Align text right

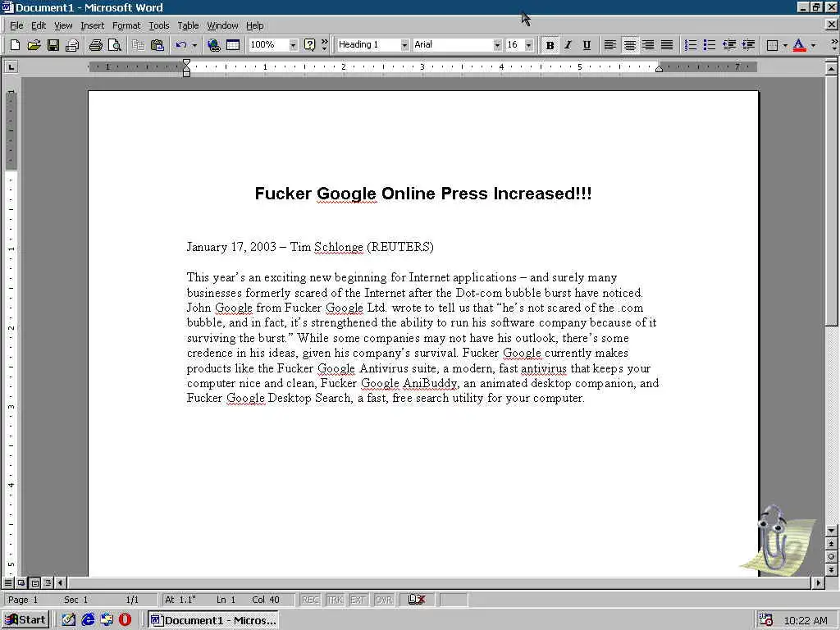click(648, 45)
